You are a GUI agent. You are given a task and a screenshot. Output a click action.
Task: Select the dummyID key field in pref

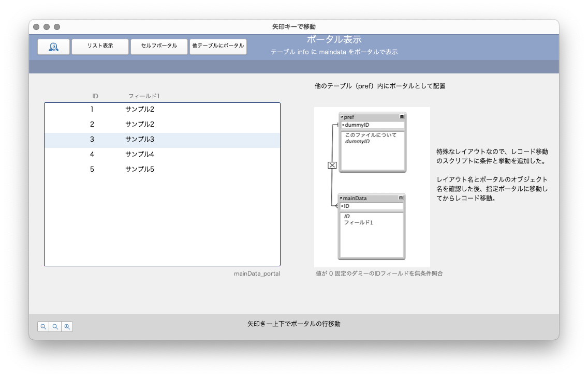pos(372,125)
